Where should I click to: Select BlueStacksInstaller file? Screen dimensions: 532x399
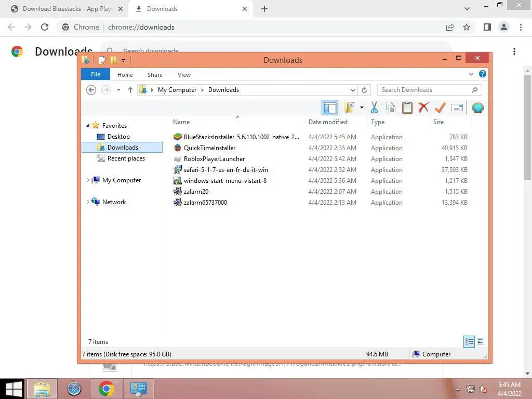(x=241, y=137)
